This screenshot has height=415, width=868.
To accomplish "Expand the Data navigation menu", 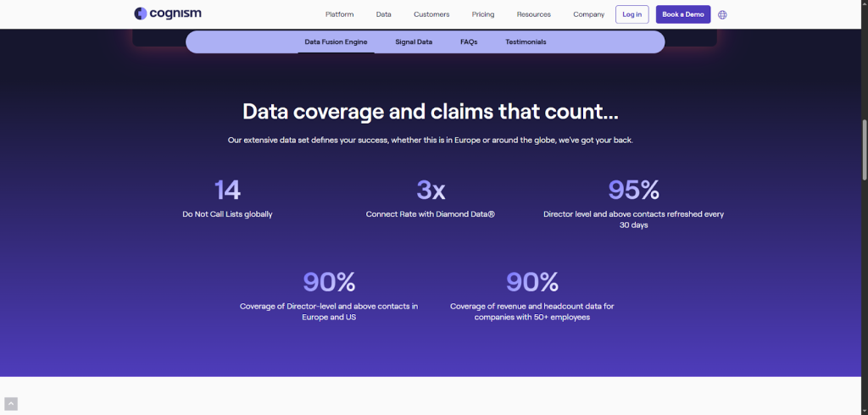I will [384, 14].
